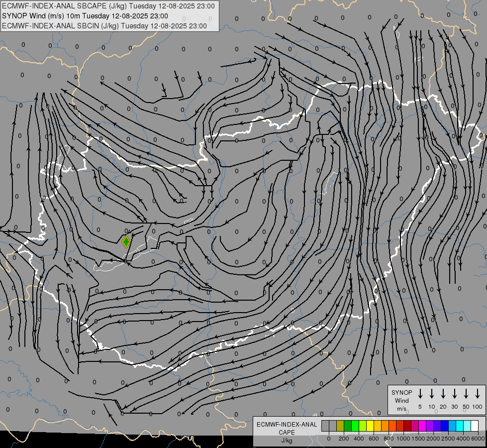Click the '1000' value on CAPE scale
Viewport: 487px width, 448px height.
[403, 439]
